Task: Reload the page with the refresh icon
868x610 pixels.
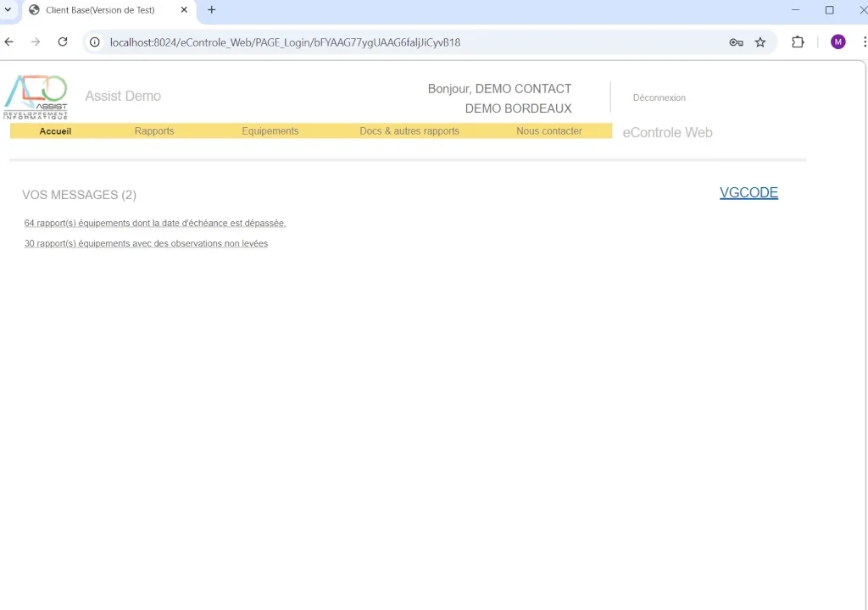Action: point(63,42)
